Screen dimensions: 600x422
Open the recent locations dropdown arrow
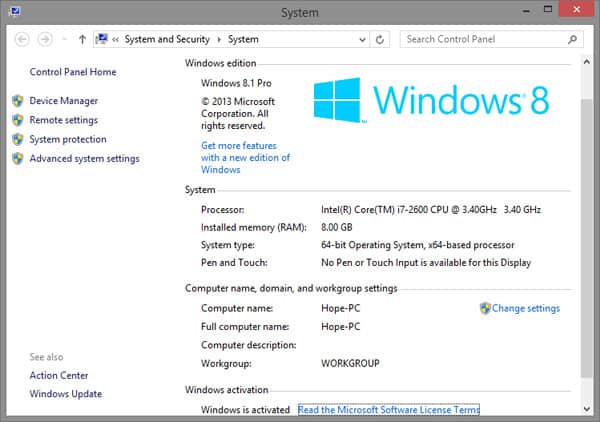(65, 39)
